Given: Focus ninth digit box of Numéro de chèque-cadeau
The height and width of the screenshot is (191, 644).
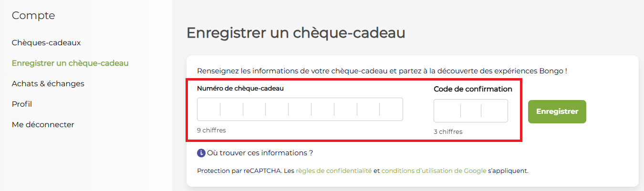Looking at the screenshot, I should click(x=391, y=110).
